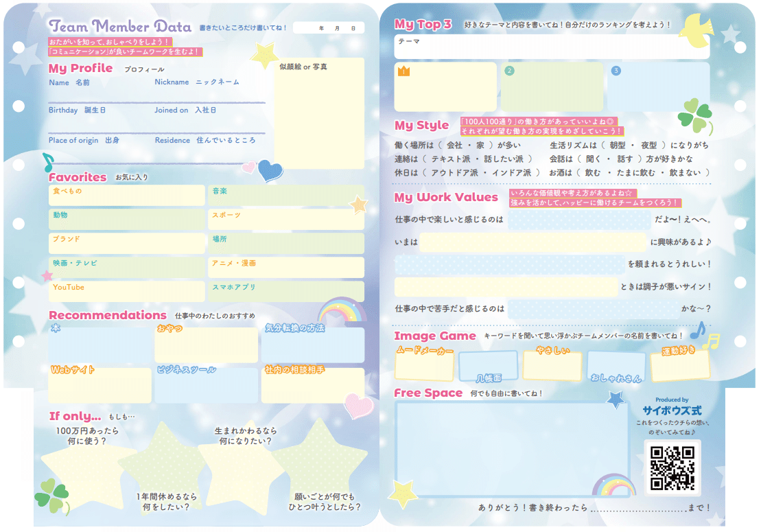Click the 映画・テレビ favorites box
This screenshot has width=761, height=532.
point(127,267)
